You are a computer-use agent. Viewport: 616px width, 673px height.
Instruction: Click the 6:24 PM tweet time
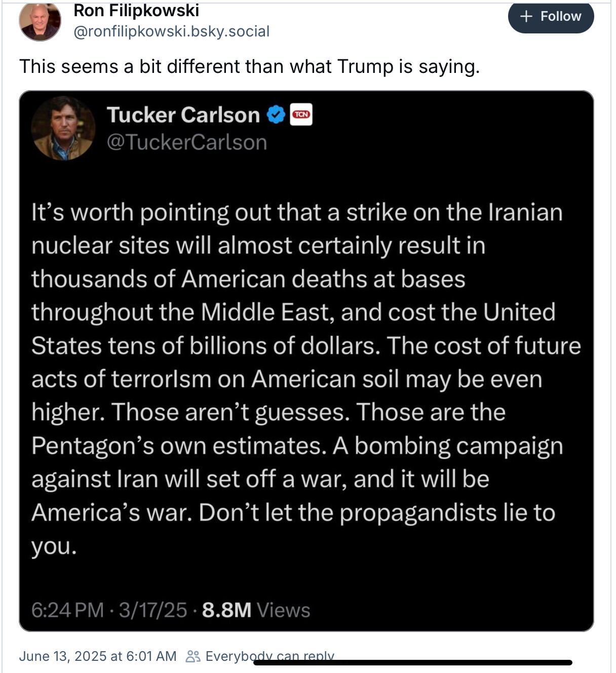[x=67, y=610]
